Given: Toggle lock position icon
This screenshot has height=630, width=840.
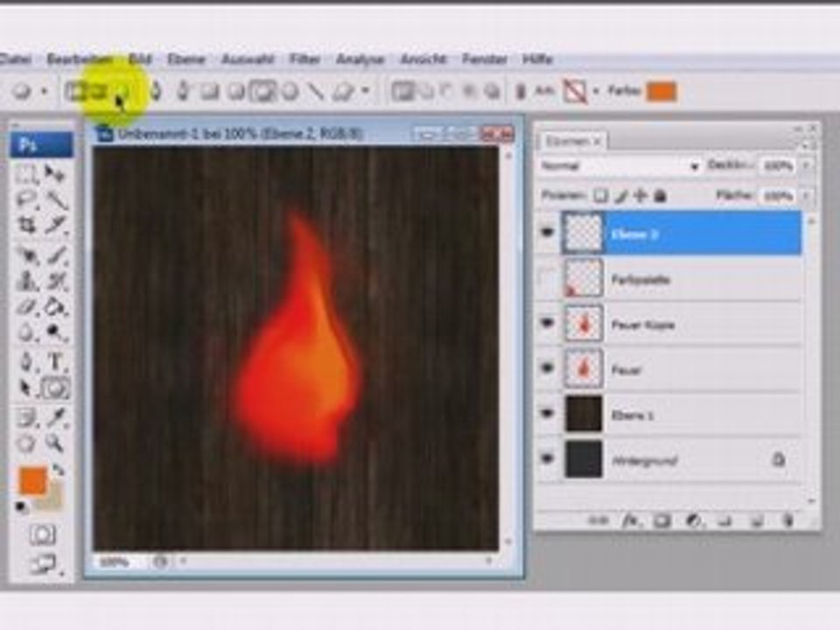Looking at the screenshot, I should pyautogui.click(x=640, y=196).
